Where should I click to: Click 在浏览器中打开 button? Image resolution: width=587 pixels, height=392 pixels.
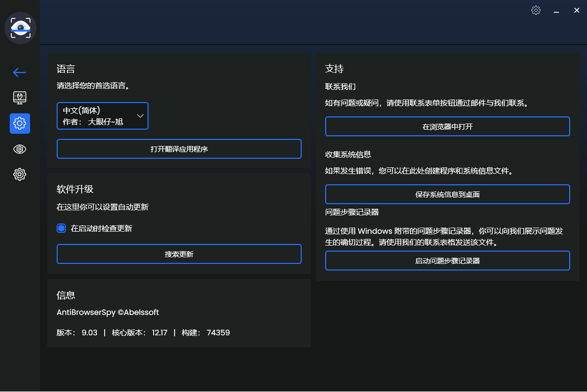447,127
